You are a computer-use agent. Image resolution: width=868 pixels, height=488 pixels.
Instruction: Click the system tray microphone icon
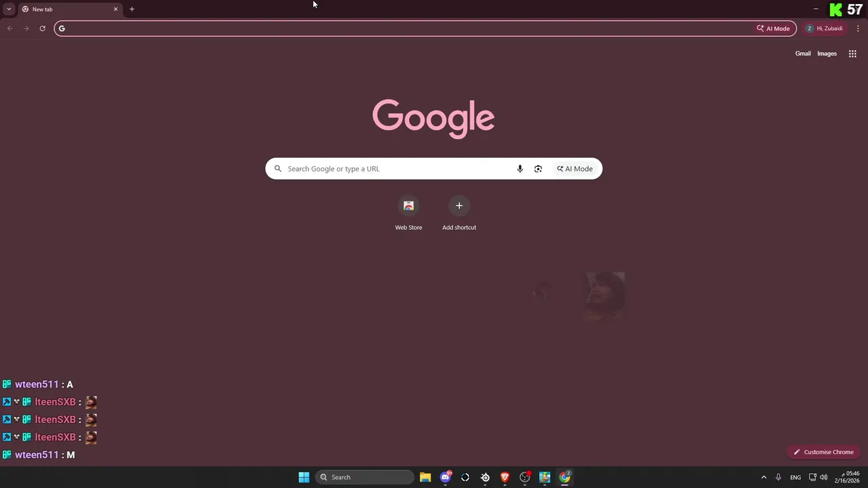coord(778,477)
